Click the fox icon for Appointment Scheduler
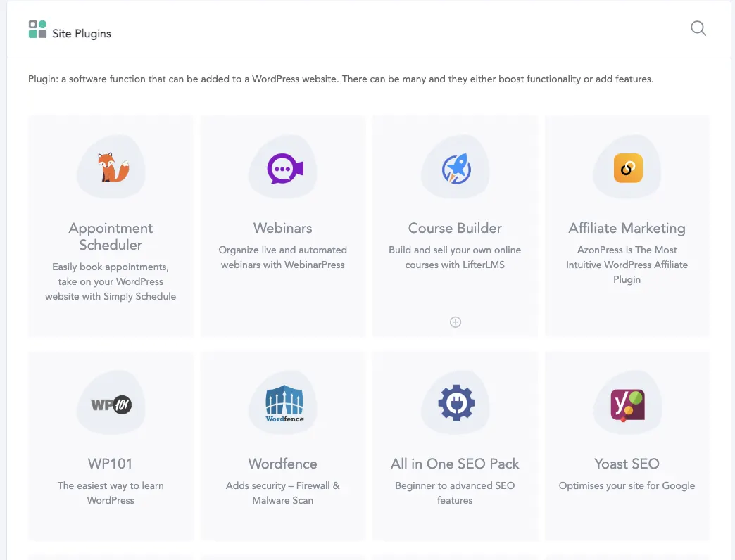This screenshot has height=560, width=735. click(x=113, y=167)
